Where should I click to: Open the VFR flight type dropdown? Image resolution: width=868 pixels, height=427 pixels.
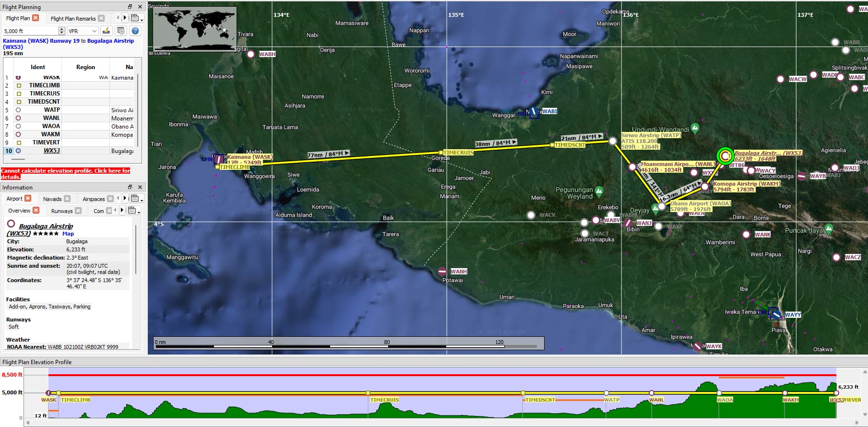(83, 31)
